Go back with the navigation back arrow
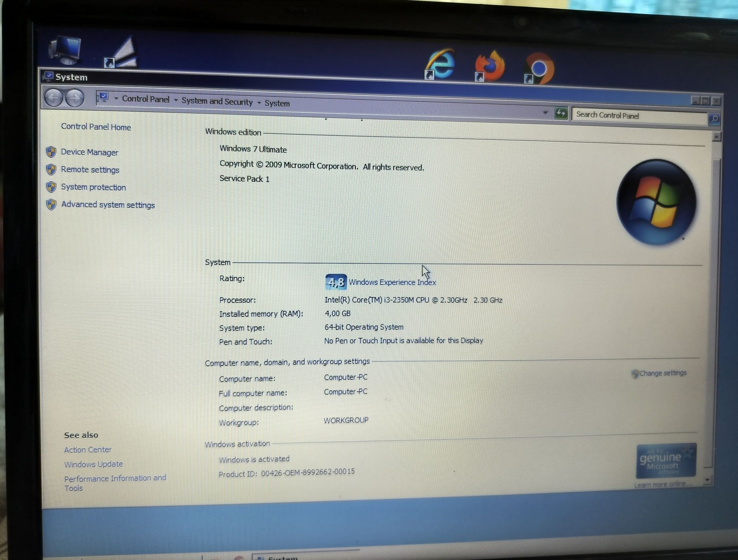The width and height of the screenshot is (738, 560). (53, 97)
